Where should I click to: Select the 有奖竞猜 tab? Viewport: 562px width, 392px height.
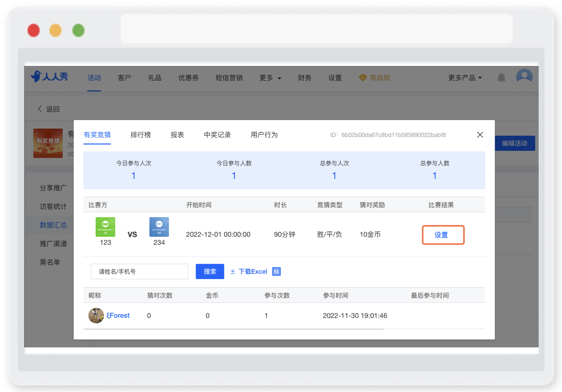[97, 135]
